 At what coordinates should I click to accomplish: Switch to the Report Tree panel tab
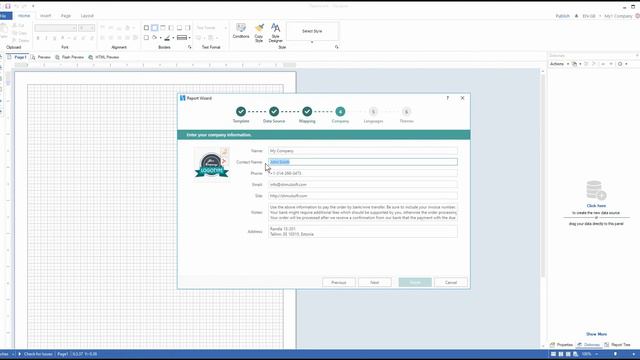point(618,345)
